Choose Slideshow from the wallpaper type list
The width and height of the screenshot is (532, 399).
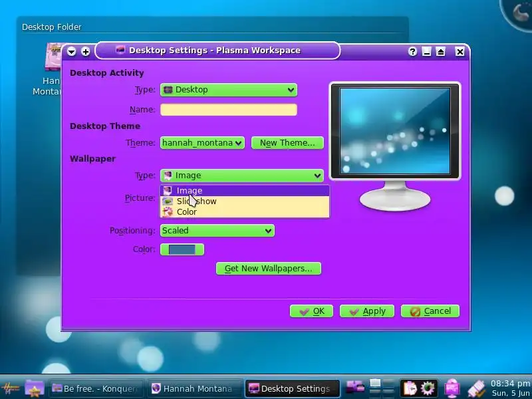(x=244, y=201)
